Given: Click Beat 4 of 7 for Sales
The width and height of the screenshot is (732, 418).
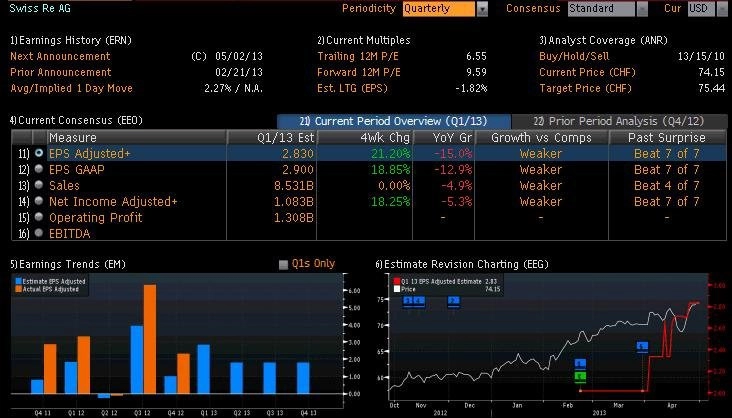Looking at the screenshot, I should [x=667, y=185].
